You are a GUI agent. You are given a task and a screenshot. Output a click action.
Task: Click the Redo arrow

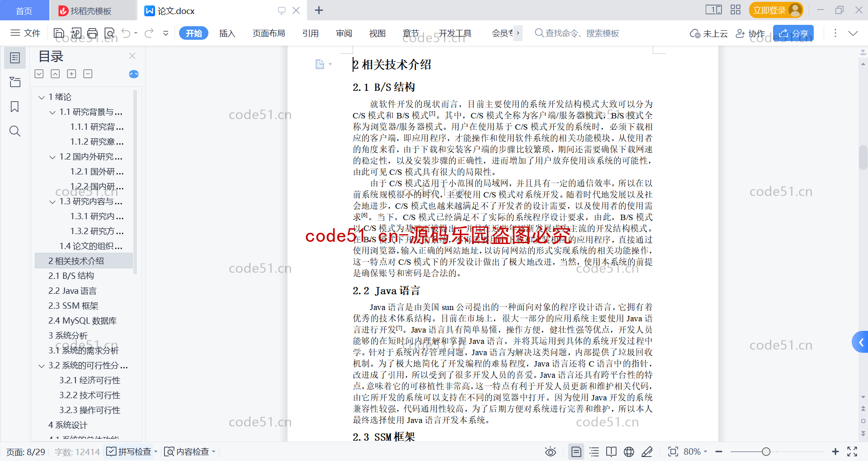(x=149, y=33)
